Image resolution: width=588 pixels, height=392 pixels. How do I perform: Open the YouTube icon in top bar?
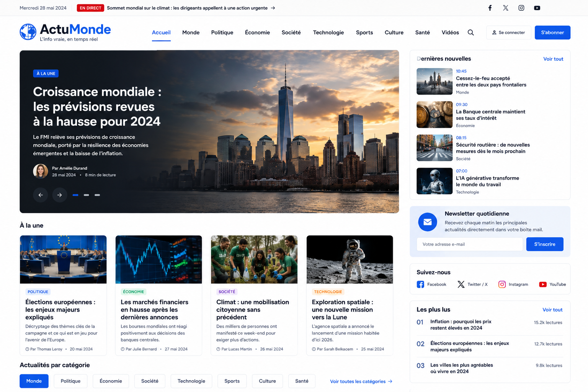[x=537, y=8]
